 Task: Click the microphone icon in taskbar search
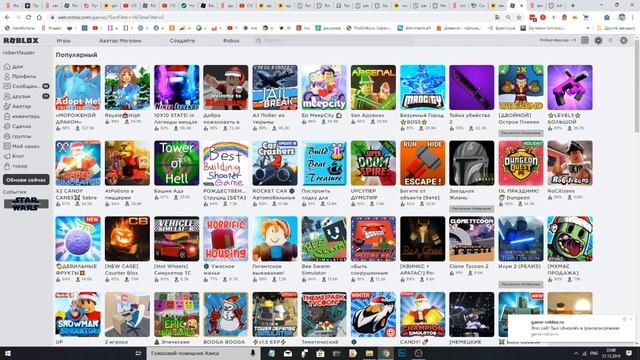tap(253, 353)
